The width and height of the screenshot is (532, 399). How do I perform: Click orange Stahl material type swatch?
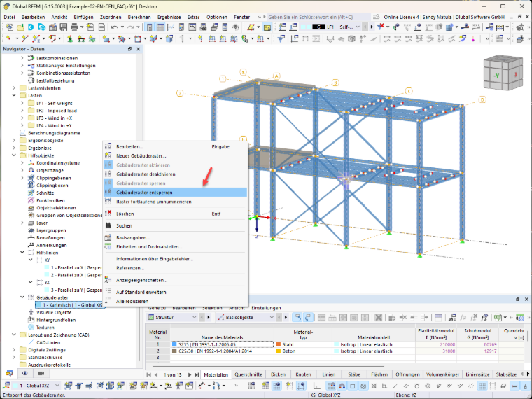278,344
